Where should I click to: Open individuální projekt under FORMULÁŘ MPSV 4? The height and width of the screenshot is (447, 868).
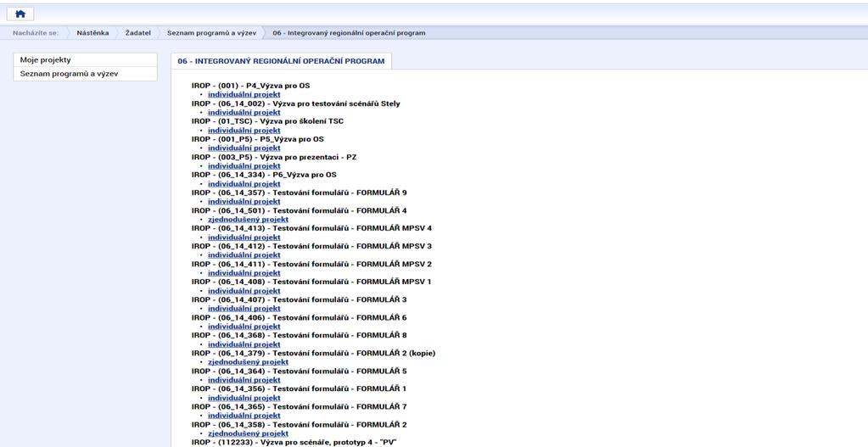[x=244, y=237]
